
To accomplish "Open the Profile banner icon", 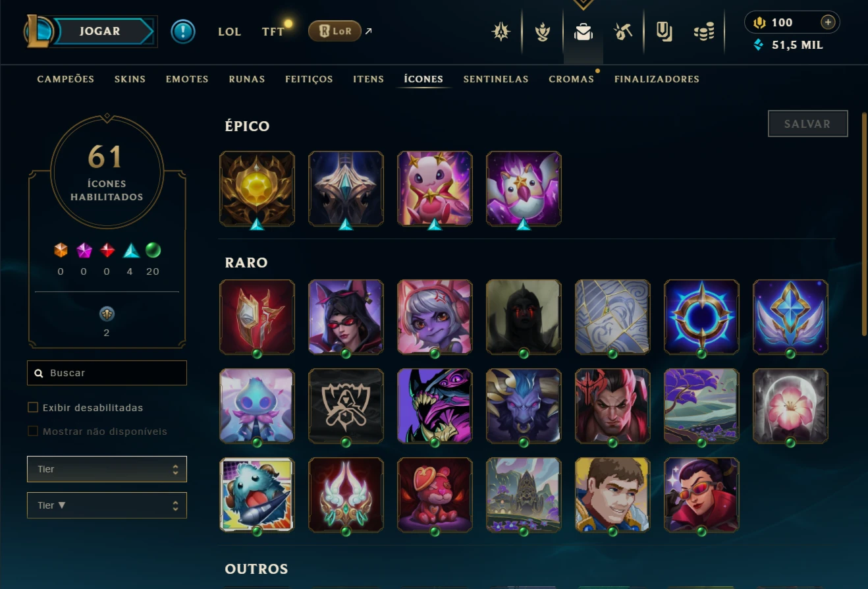I will pyautogui.click(x=664, y=32).
